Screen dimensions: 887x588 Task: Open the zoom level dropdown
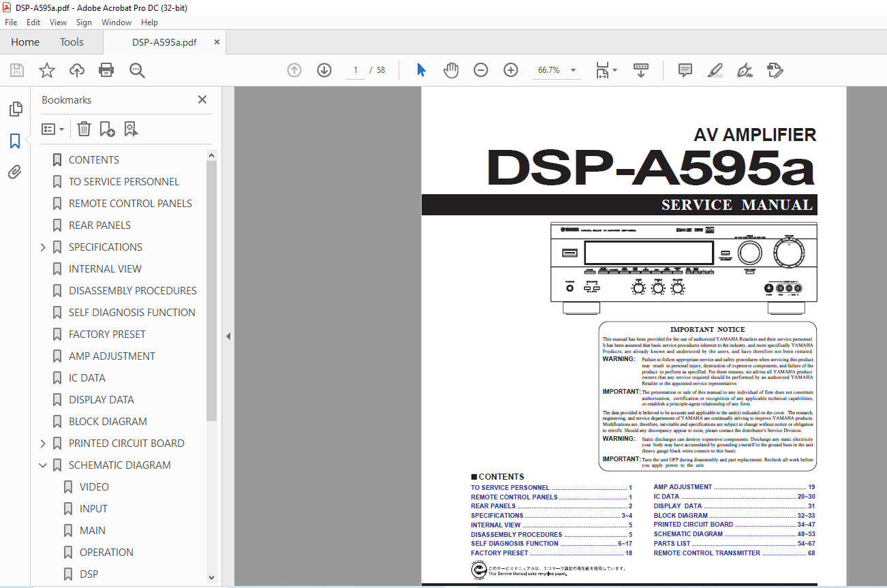[573, 70]
